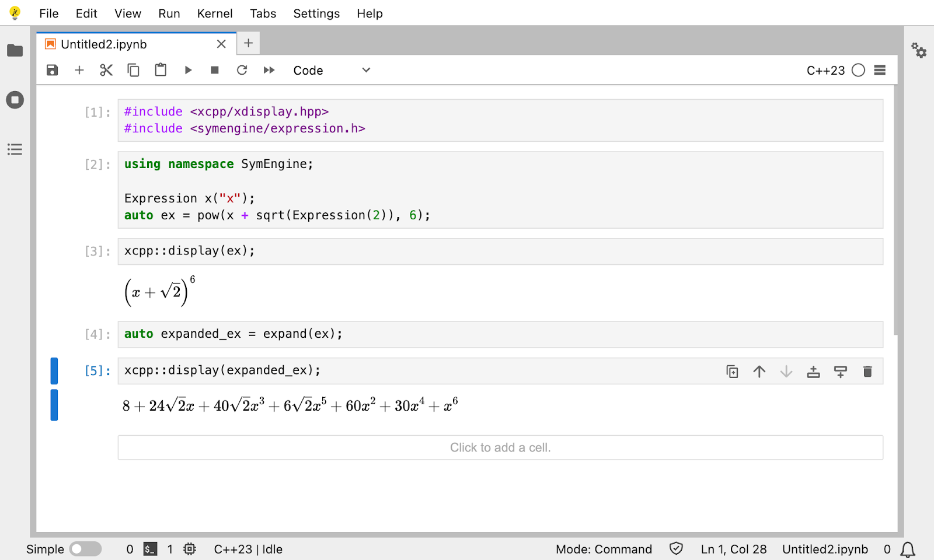The height and width of the screenshot is (560, 934).
Task: Open the Run menu
Action: 169,13
